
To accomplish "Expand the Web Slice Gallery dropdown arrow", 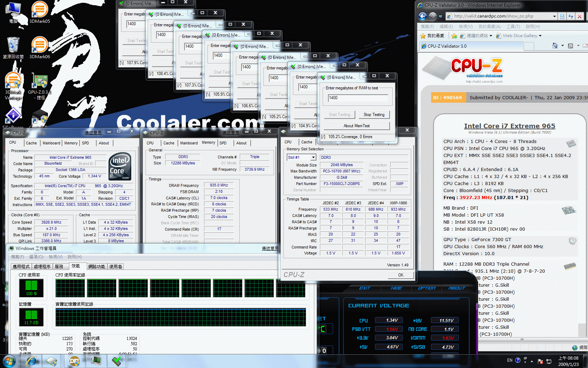I will click(540, 36).
